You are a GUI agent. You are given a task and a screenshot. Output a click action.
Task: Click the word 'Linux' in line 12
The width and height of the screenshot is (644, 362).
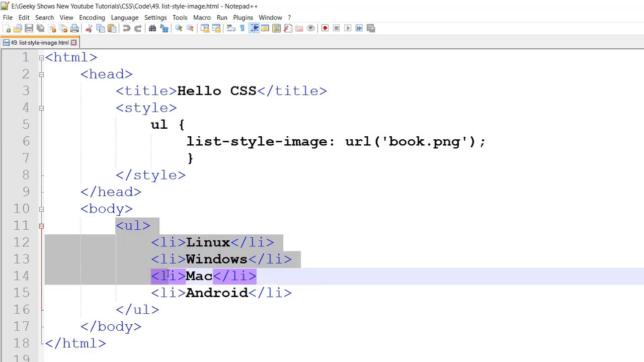[208, 242]
